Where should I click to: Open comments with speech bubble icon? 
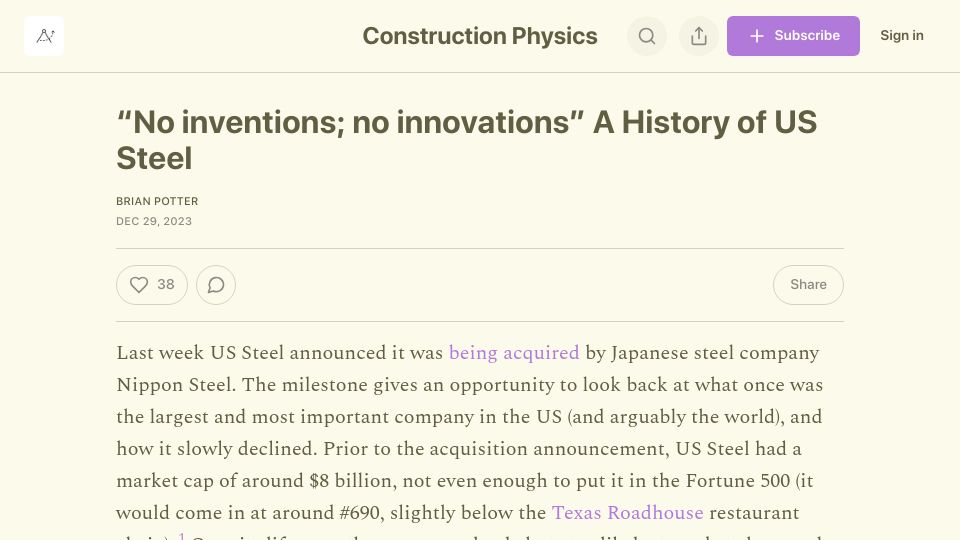(216, 285)
